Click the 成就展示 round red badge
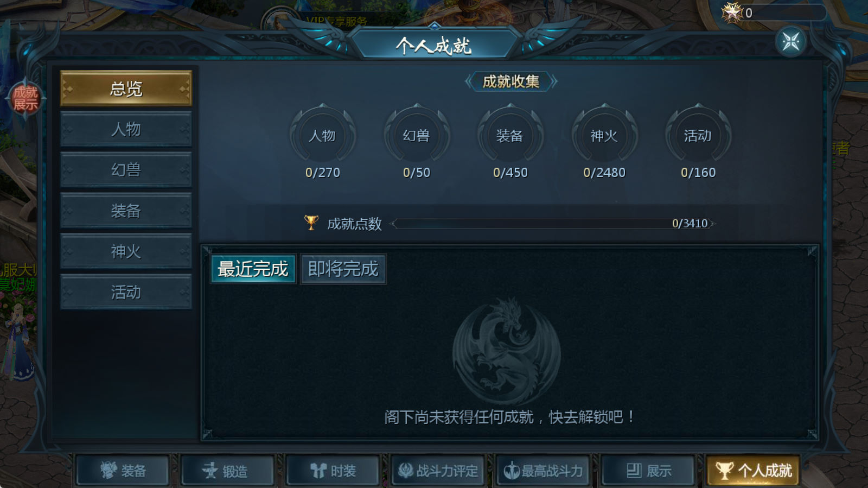The height and width of the screenshot is (488, 868). click(x=25, y=98)
